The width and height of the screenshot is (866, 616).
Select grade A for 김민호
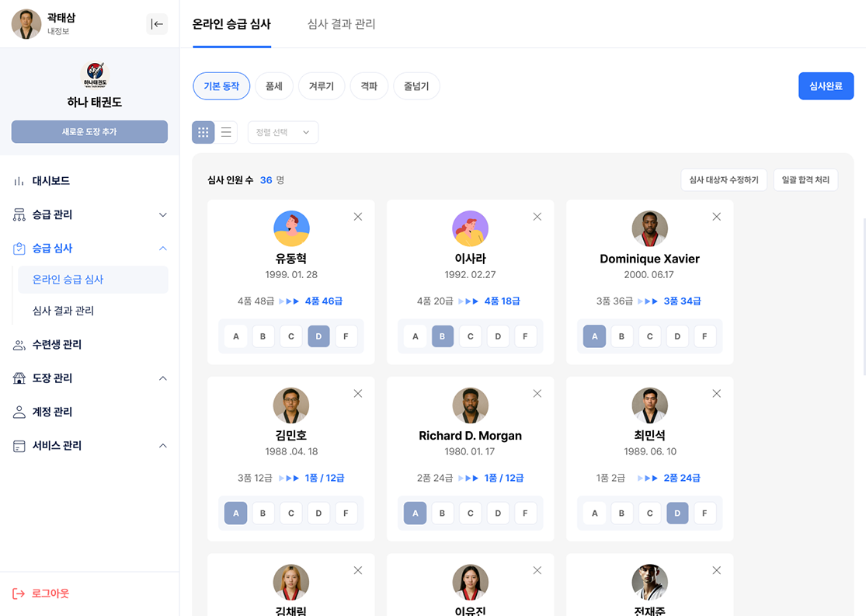pyautogui.click(x=236, y=513)
